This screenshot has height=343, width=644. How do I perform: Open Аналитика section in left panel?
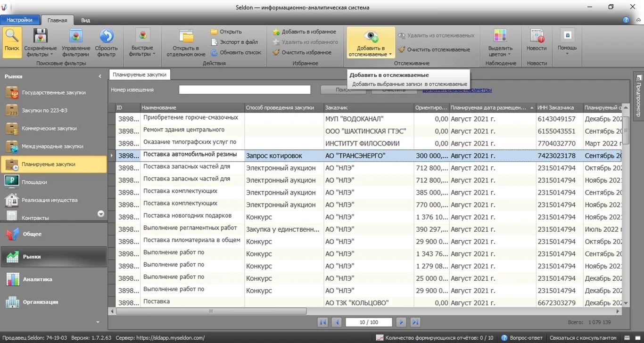(54, 279)
